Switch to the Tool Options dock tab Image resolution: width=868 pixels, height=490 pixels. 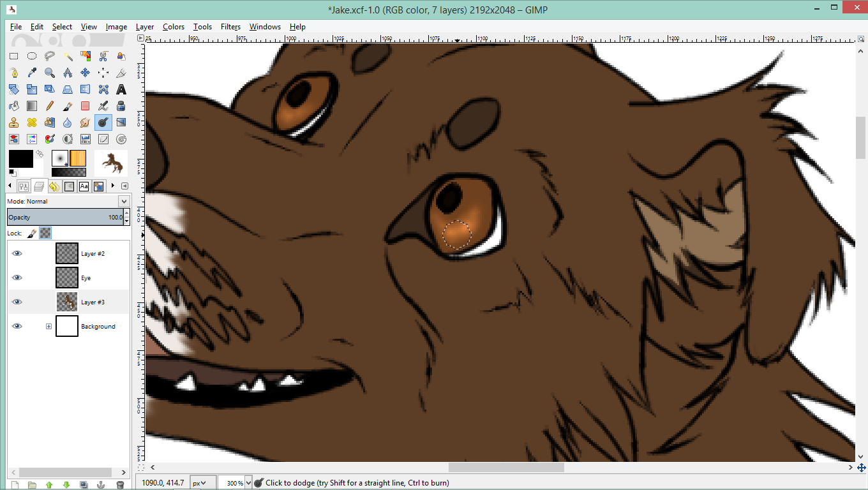click(x=24, y=186)
